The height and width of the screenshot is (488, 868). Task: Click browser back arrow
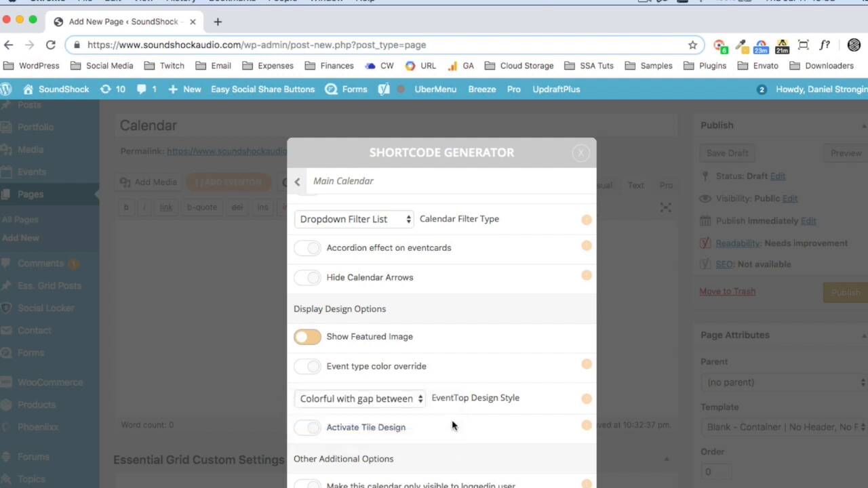(8, 45)
